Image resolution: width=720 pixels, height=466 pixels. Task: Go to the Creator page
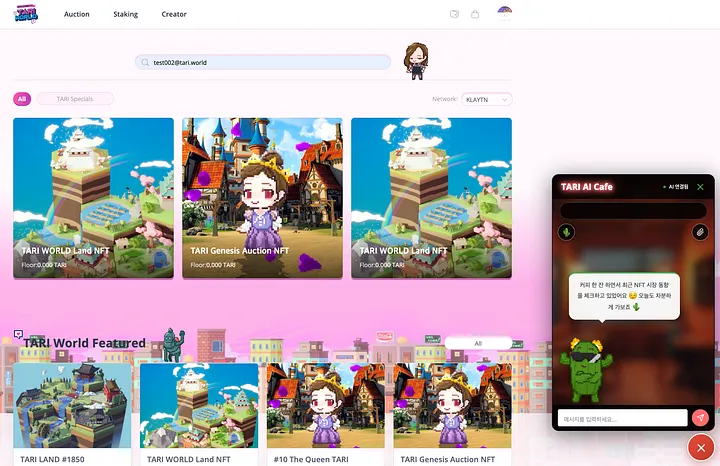[x=174, y=15]
